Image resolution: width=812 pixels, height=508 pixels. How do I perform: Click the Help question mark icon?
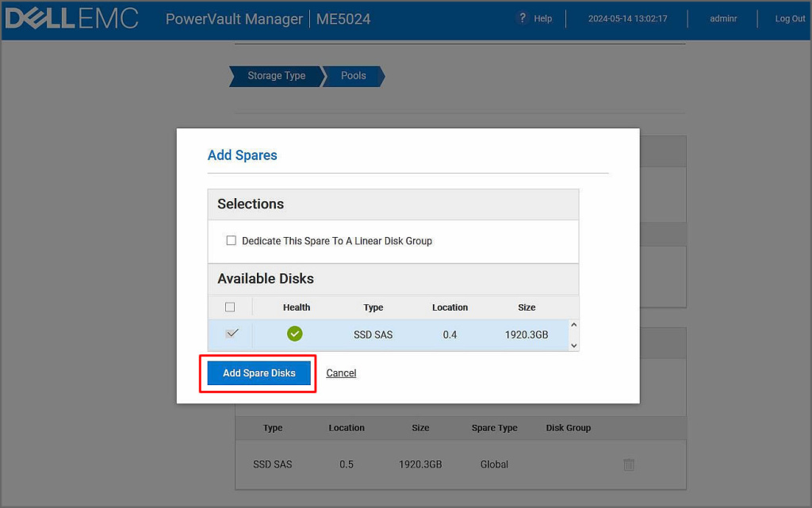tap(522, 18)
